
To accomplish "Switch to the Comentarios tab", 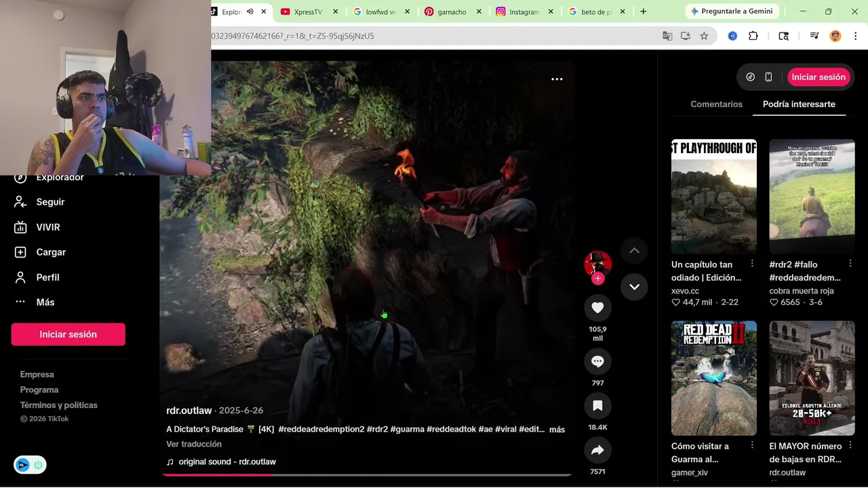I will pyautogui.click(x=716, y=104).
